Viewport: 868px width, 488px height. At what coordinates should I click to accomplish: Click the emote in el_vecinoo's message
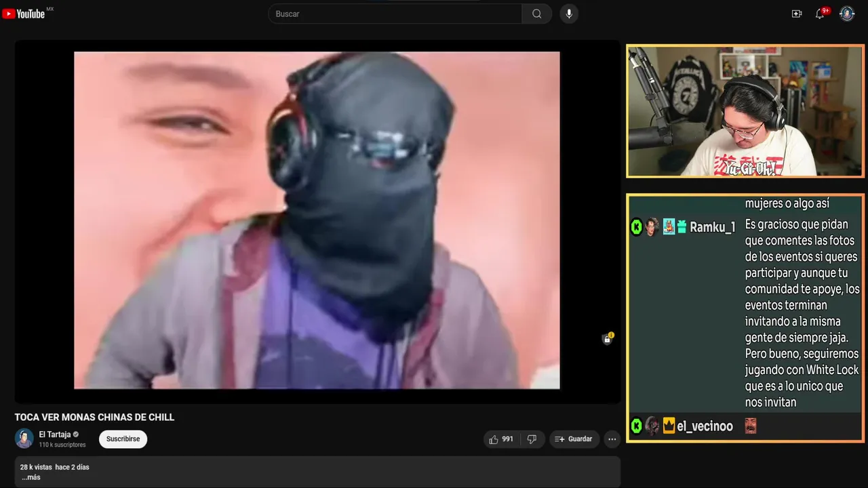750,426
